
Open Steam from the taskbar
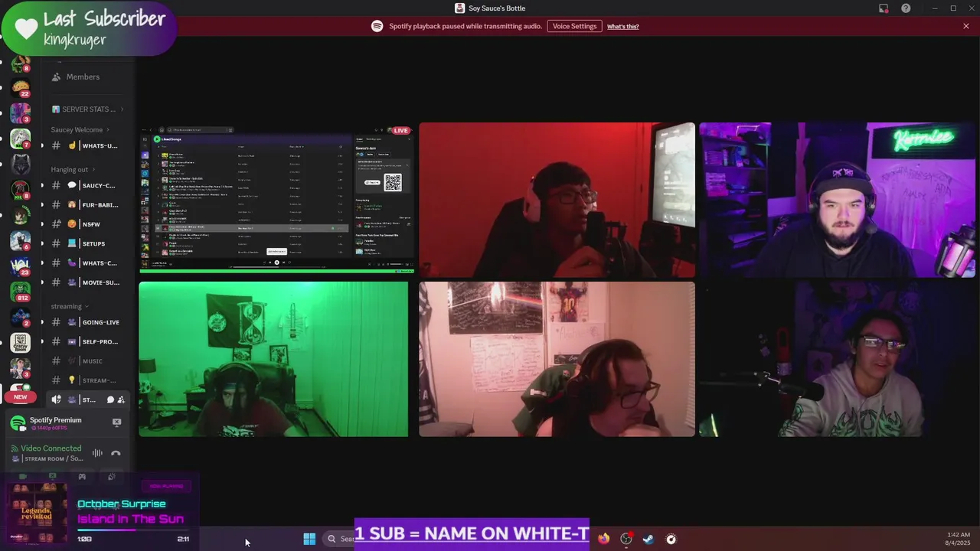(648, 539)
